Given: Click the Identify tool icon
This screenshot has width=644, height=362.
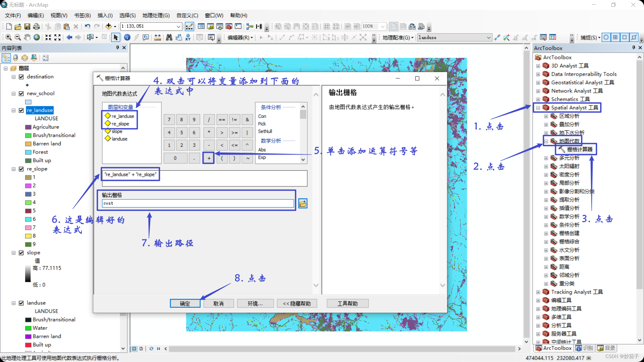Looking at the screenshot, I should pyautogui.click(x=127, y=38).
